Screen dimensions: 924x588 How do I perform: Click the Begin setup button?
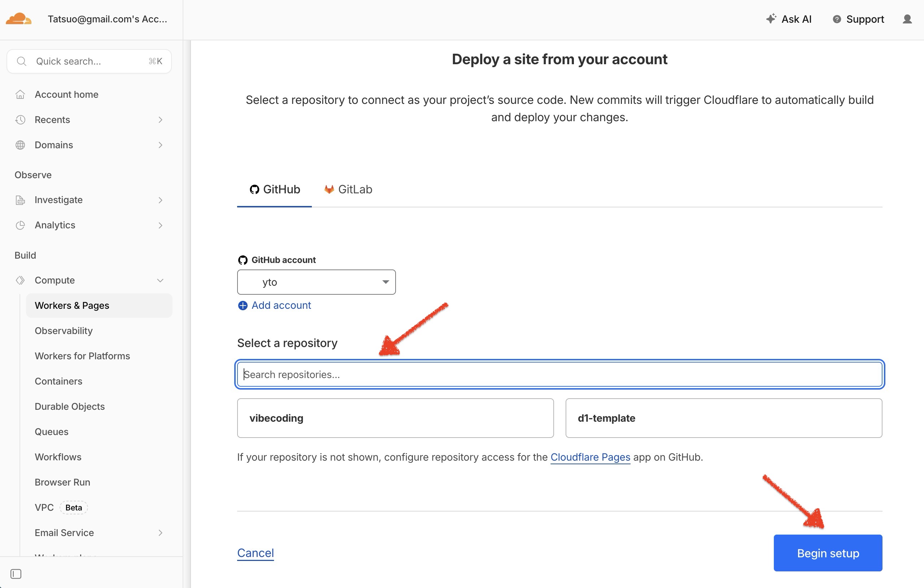[x=828, y=553]
